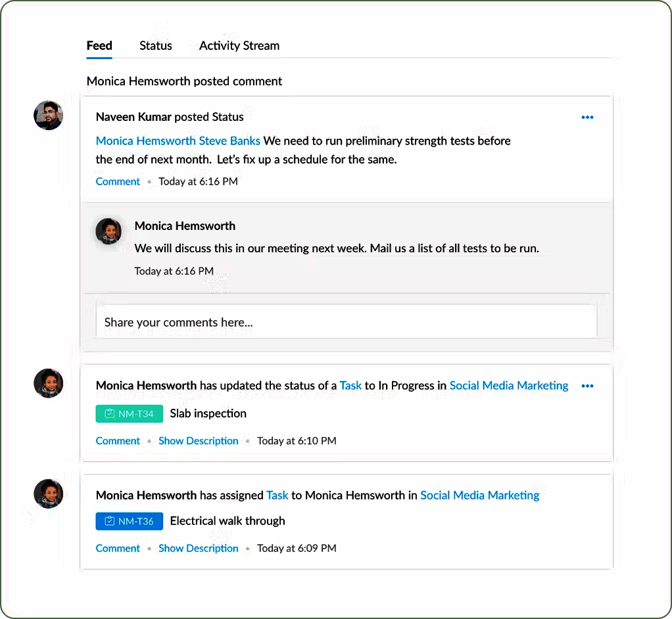Return to the Feed tab
672x619 pixels.
(99, 45)
